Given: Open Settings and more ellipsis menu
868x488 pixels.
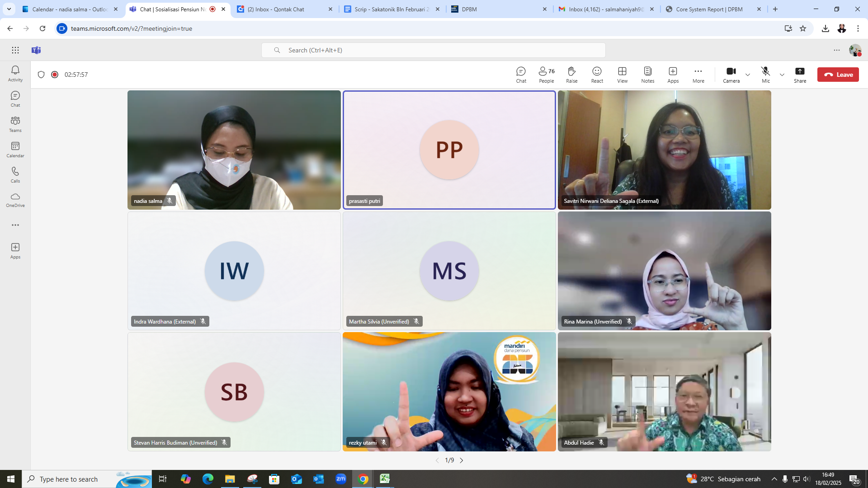Looking at the screenshot, I should [x=837, y=50].
